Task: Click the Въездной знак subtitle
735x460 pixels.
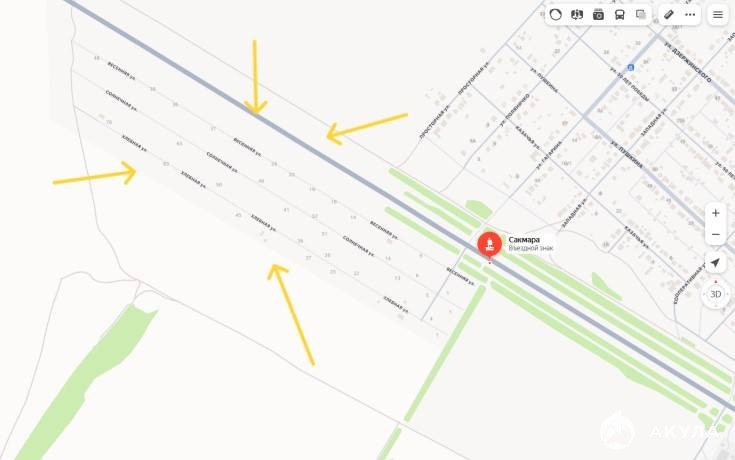Action: [531, 248]
